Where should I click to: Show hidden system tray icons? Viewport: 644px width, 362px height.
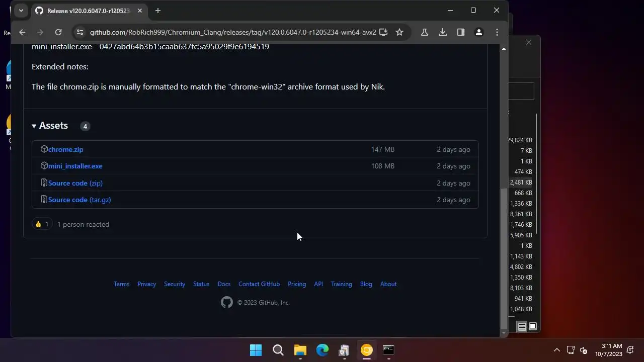click(x=557, y=350)
